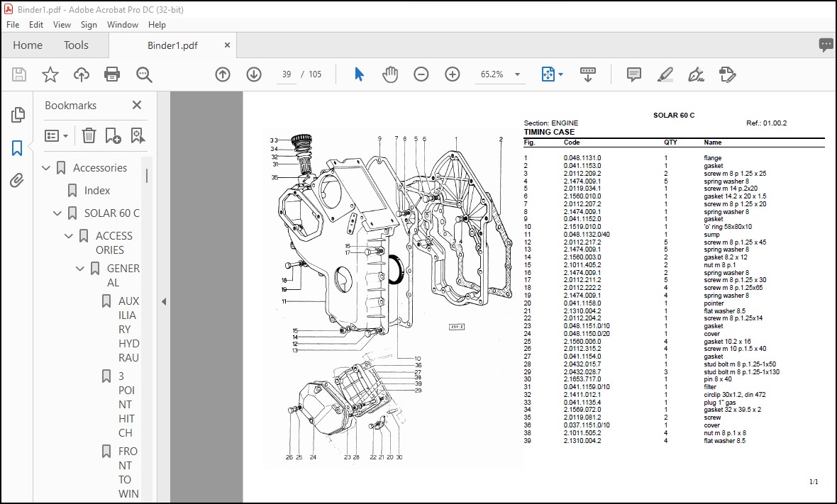Switch to the Tools tab
This screenshot has height=504, width=837.
(x=77, y=45)
